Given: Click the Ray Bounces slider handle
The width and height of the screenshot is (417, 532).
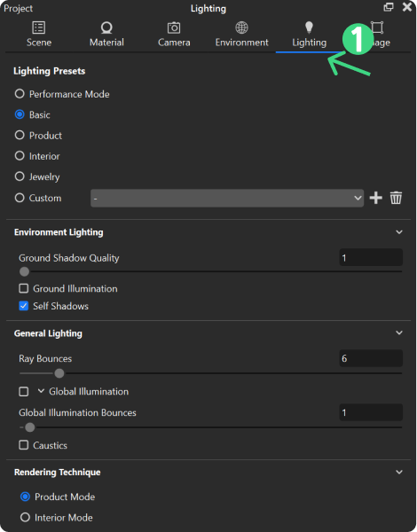Looking at the screenshot, I should point(59,373).
